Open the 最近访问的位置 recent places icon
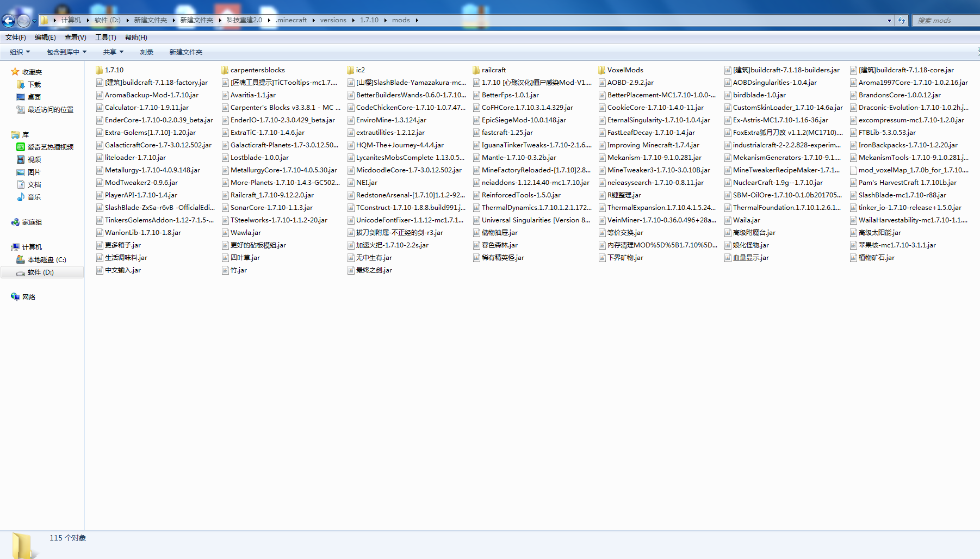Screen dimensions: 980x559 click(x=21, y=109)
